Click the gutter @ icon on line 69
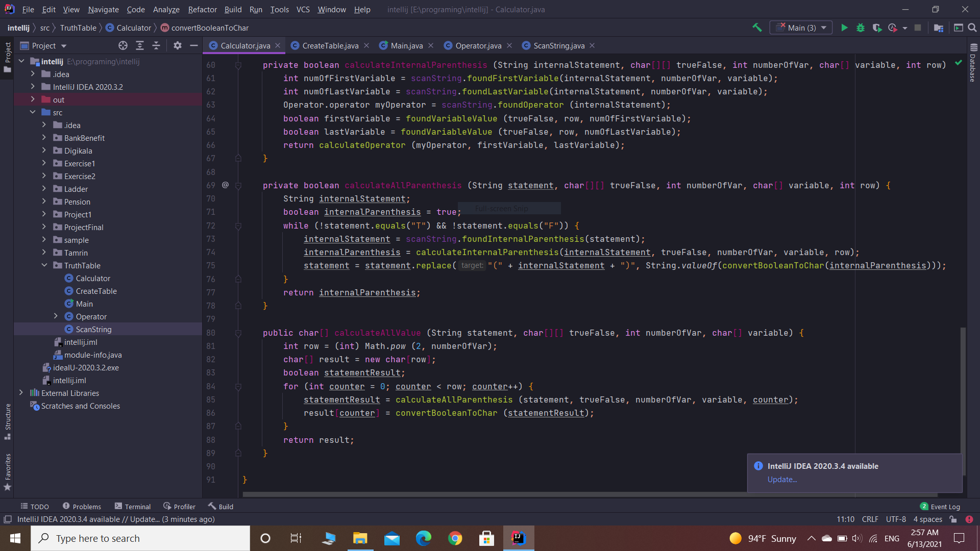 [225, 185]
